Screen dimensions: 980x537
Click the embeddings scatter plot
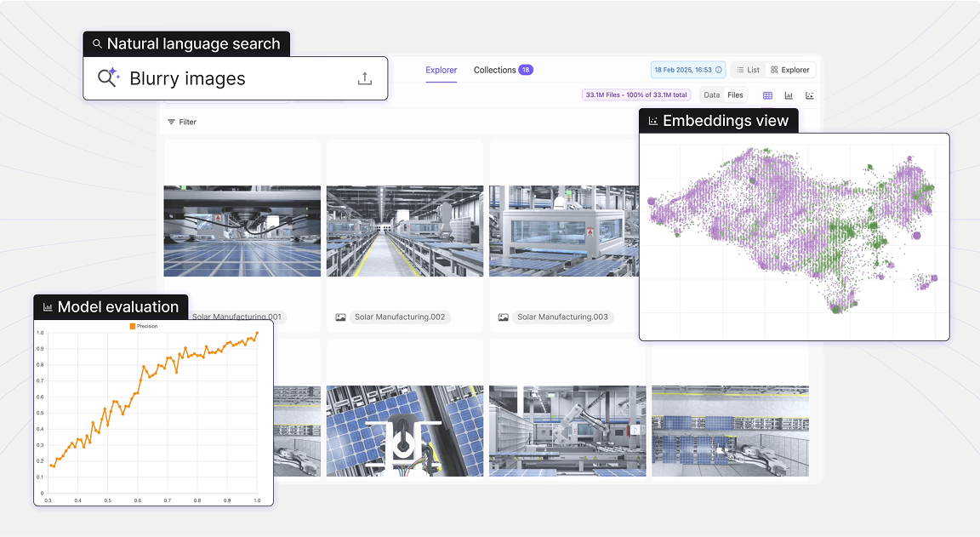(795, 237)
